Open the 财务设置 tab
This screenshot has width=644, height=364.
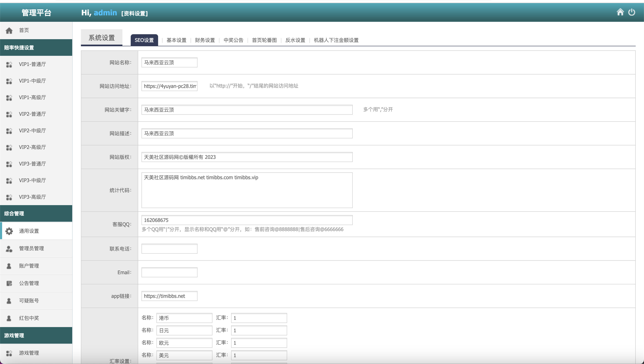click(x=205, y=40)
